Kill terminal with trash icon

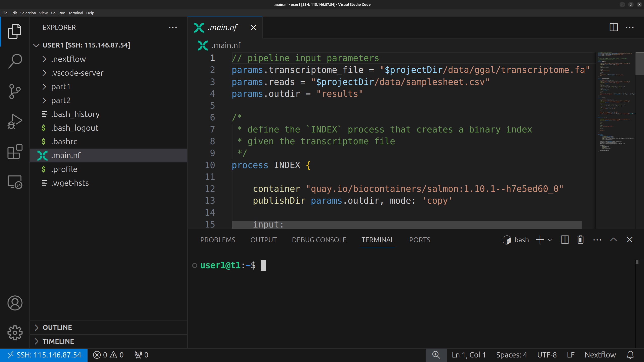581,240
